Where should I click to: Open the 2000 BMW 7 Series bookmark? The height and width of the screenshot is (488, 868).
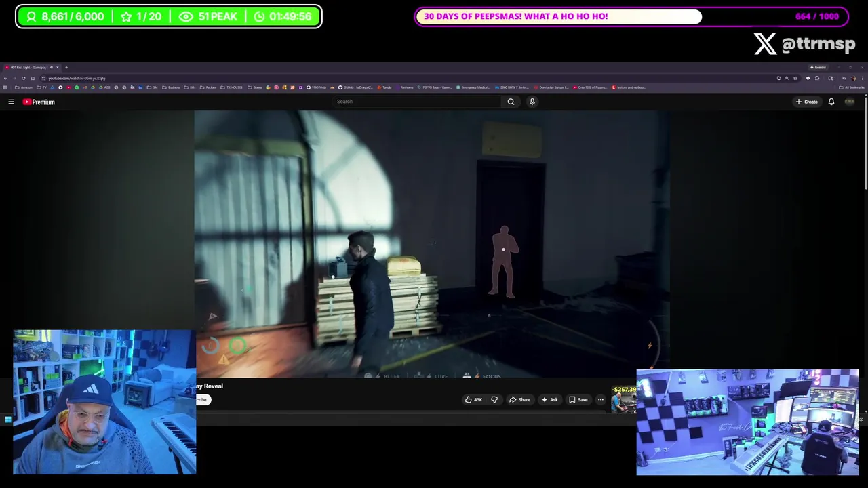512,87
